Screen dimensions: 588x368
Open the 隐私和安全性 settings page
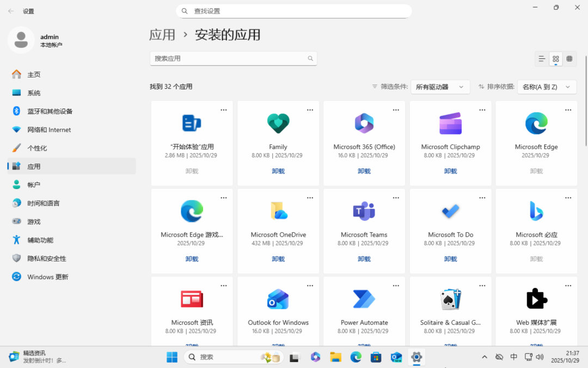[72, 258]
